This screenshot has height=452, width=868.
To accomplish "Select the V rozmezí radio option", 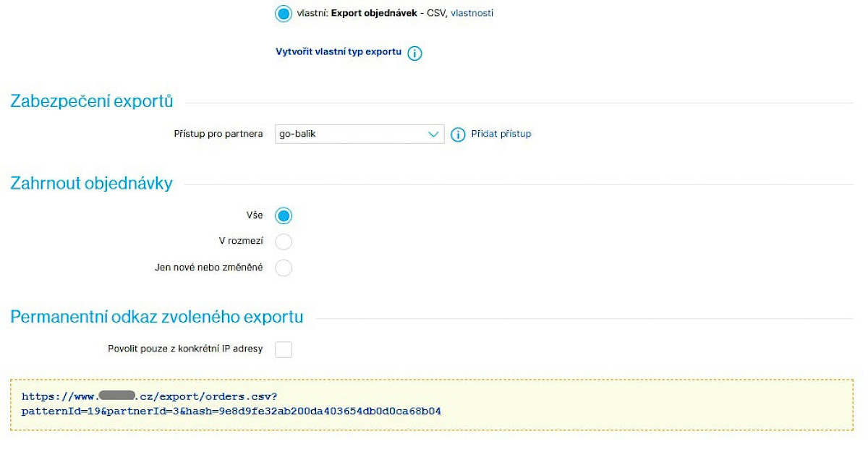I will [x=284, y=242].
